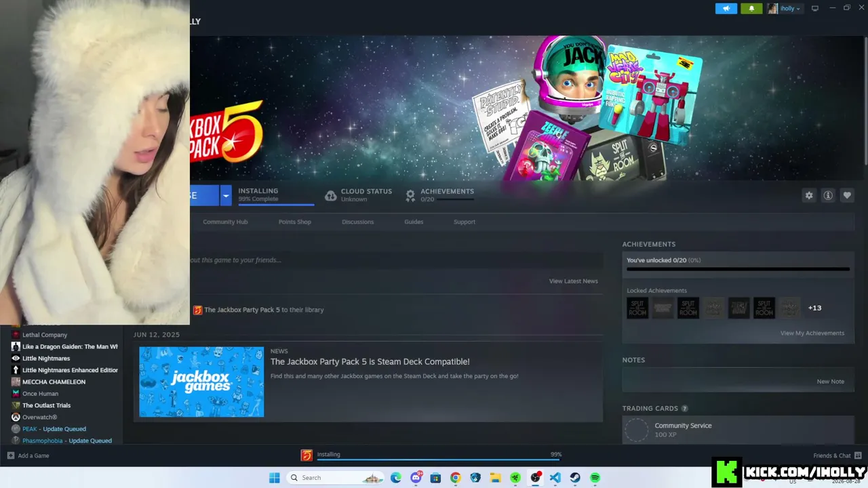Open Steam from the taskbar

tap(575, 478)
